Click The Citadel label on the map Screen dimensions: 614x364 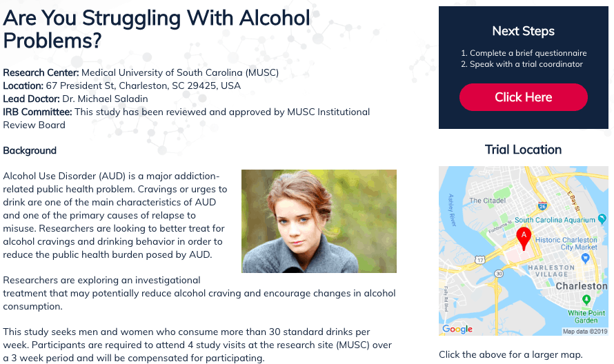[487, 201]
